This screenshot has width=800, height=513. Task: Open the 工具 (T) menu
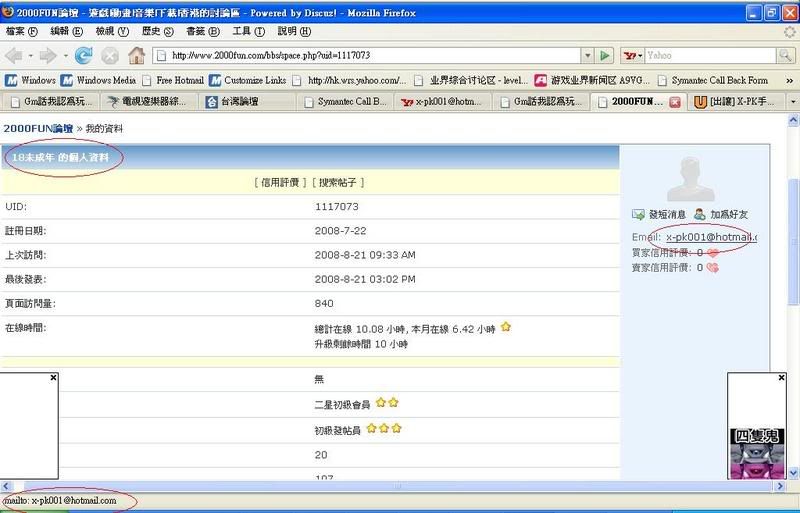[248, 31]
